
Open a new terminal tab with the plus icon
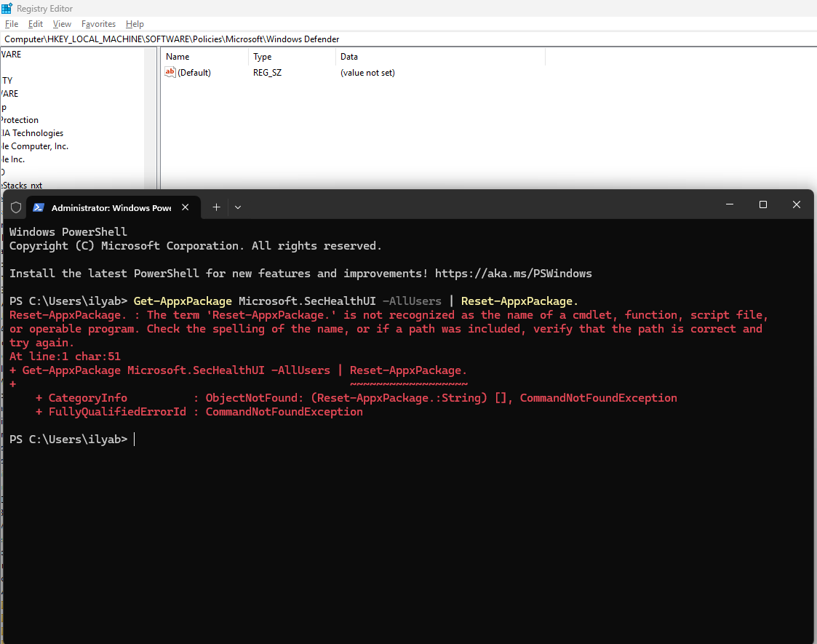(x=216, y=207)
